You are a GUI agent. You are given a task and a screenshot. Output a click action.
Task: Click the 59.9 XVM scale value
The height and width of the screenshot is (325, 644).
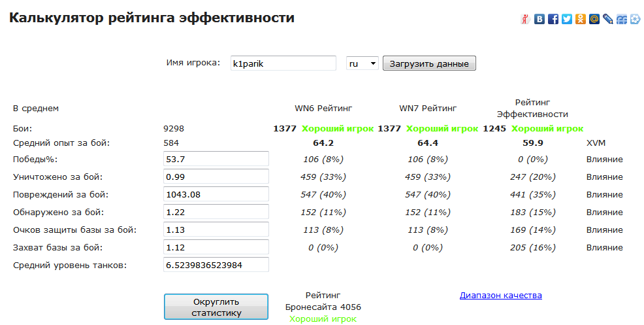(x=533, y=143)
